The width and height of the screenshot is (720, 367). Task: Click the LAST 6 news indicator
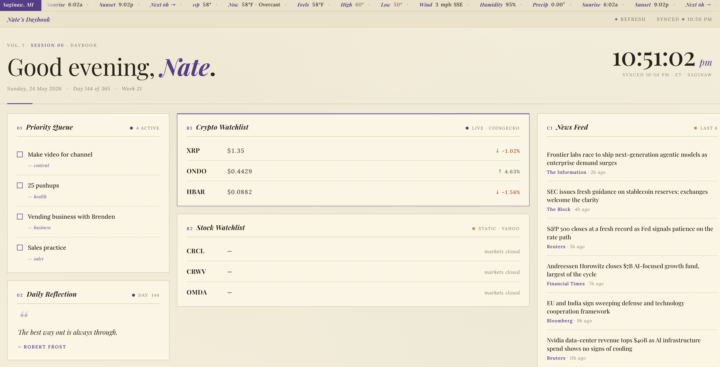pyautogui.click(x=706, y=128)
